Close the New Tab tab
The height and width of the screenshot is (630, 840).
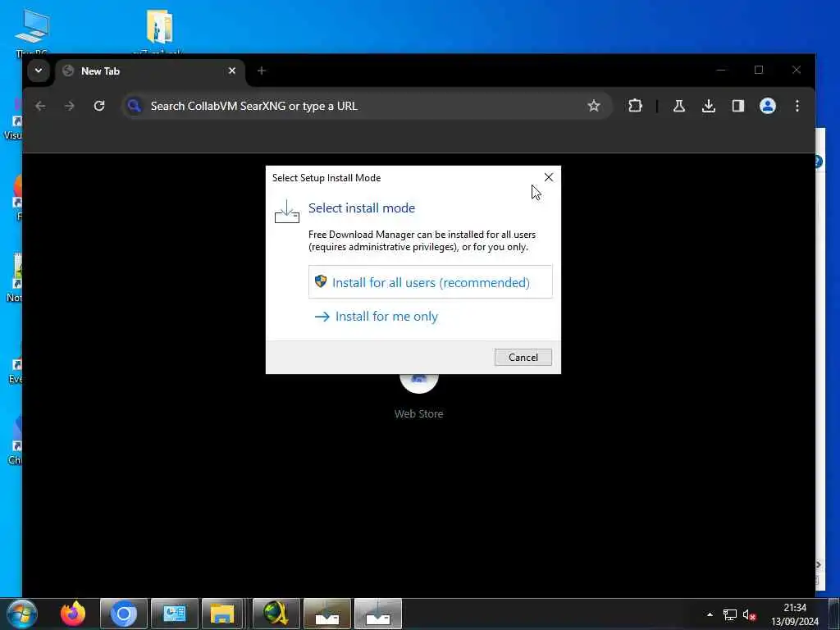232,71
